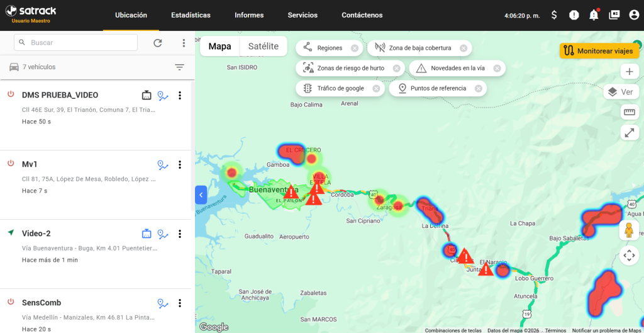644x333 pixels.
Task: Open the Ubicación tab
Action: (x=131, y=15)
